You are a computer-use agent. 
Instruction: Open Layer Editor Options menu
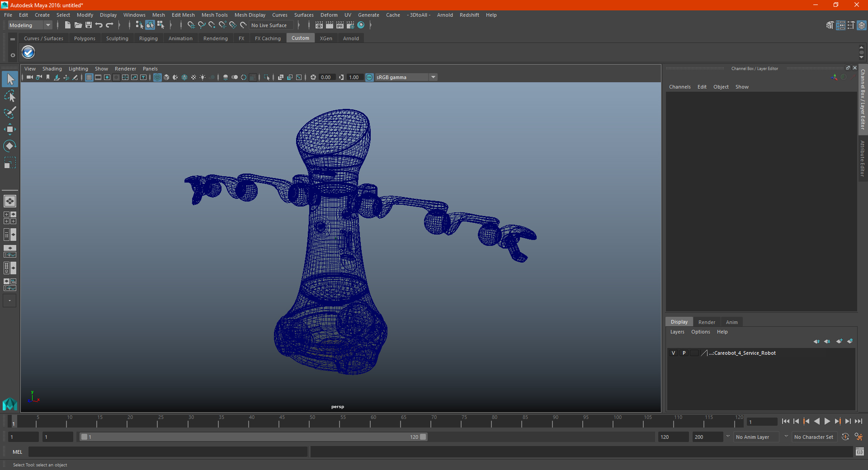tap(700, 332)
